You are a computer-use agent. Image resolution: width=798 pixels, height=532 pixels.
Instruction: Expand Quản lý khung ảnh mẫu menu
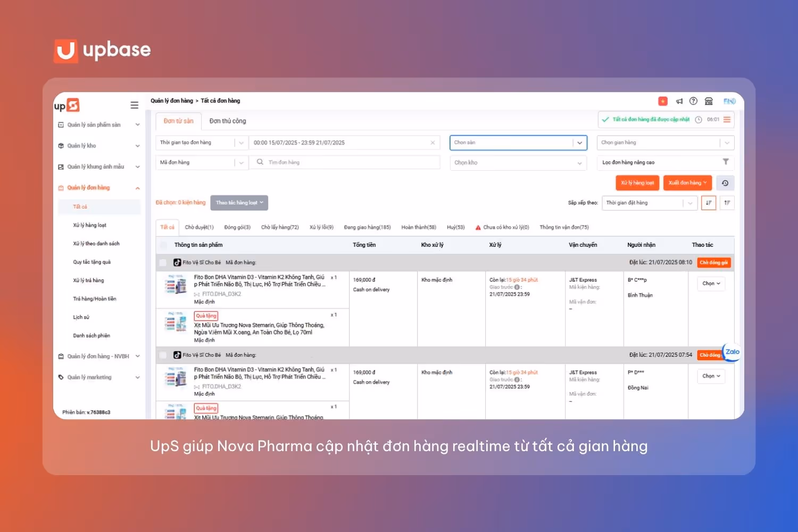pyautogui.click(x=137, y=167)
